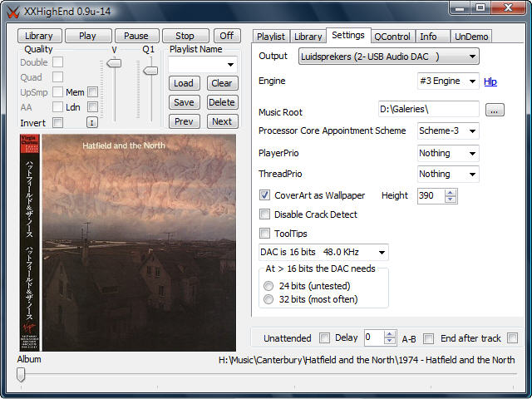Open the Processor Core Appointment Scheme dropdown
The width and height of the screenshot is (532, 399).
coord(448,131)
